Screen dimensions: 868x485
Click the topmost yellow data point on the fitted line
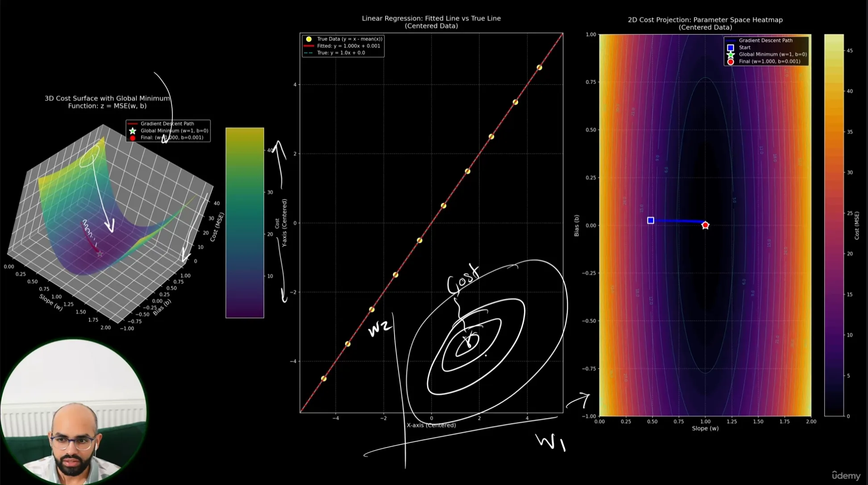click(x=539, y=67)
